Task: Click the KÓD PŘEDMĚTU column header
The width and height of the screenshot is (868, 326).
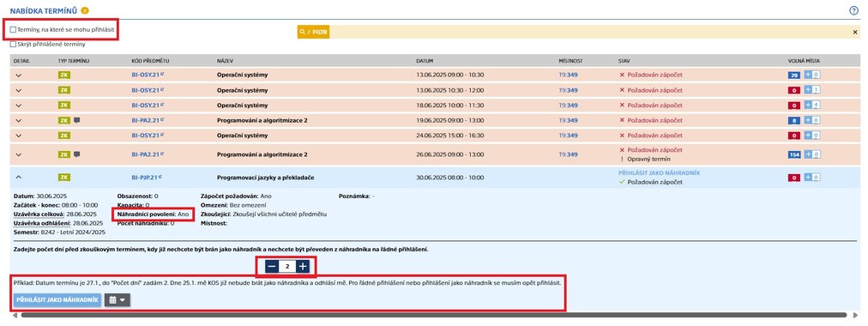Action: point(150,60)
